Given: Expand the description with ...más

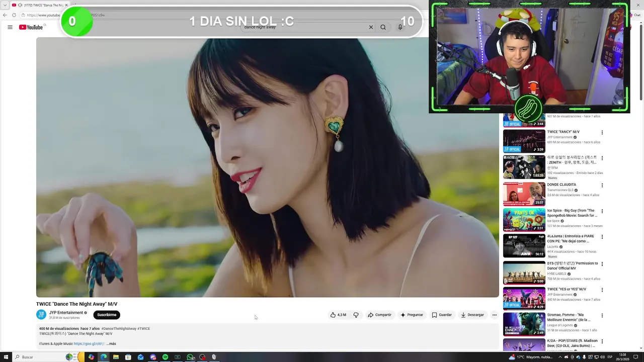Looking at the screenshot, I should coord(111,344).
